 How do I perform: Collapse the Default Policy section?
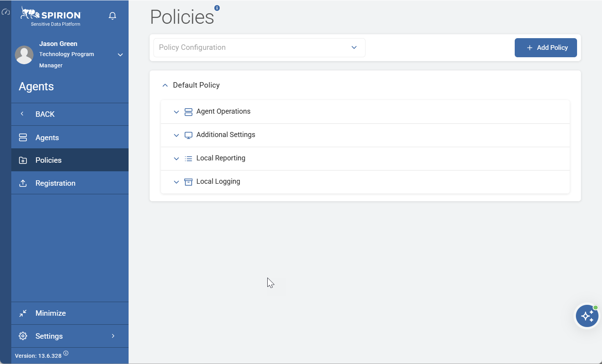click(x=165, y=85)
